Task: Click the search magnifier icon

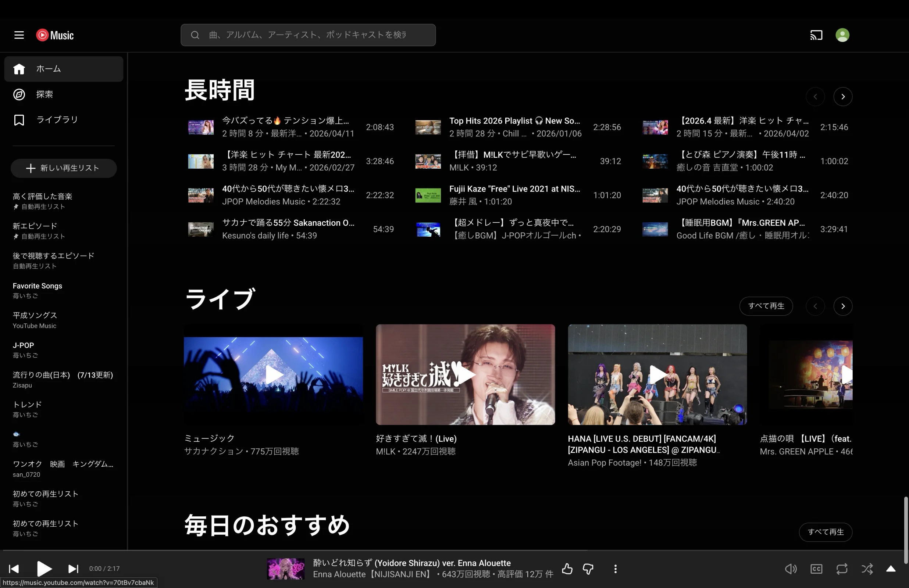Action: [x=195, y=35]
